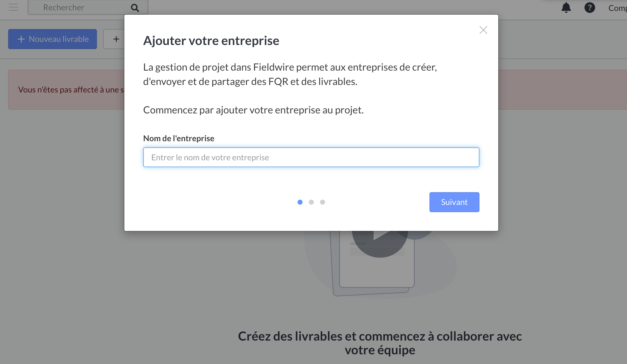627x364 pixels.
Task: Click the Nouveau livrable button
Action: 53,39
